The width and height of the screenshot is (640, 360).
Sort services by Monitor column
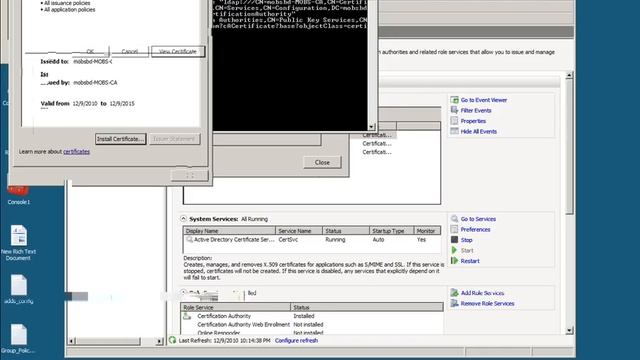coord(427,231)
